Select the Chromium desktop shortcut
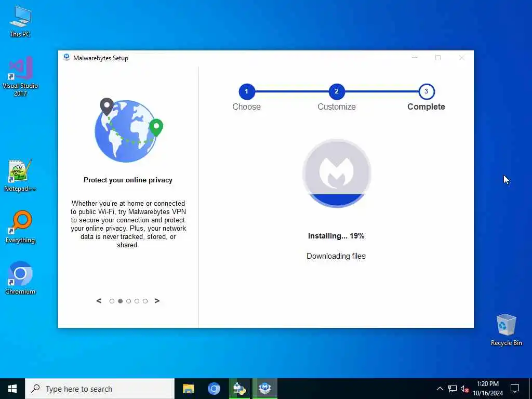This screenshot has width=532, height=399. pos(20,278)
